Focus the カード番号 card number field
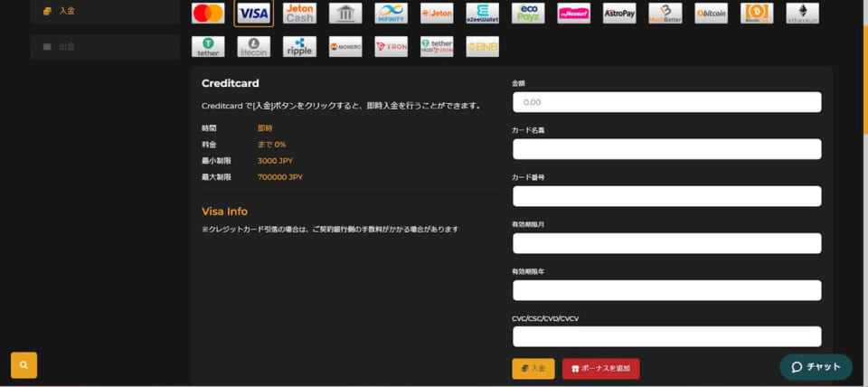This screenshot has width=868, height=387. click(x=667, y=196)
